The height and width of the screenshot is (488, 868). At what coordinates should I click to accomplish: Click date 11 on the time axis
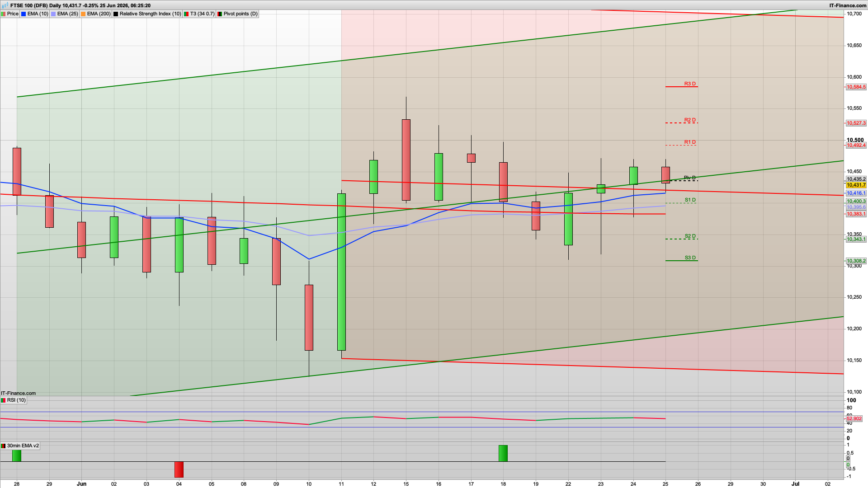(x=341, y=484)
